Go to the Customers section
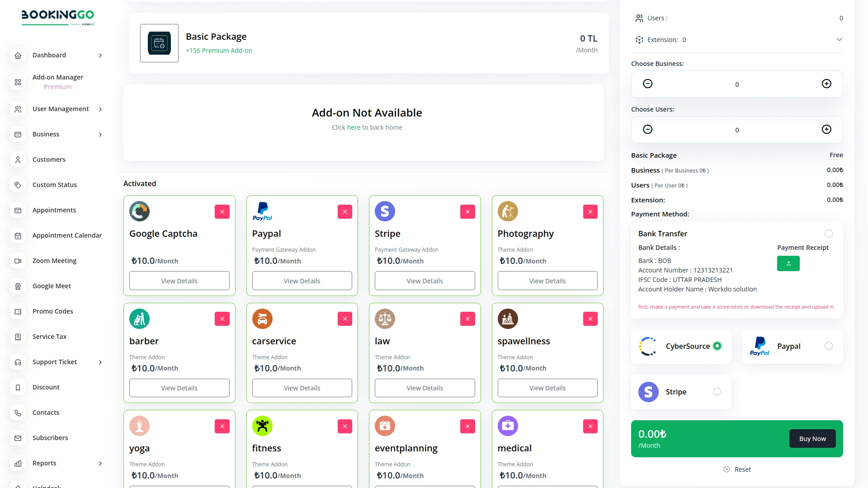 (49, 160)
